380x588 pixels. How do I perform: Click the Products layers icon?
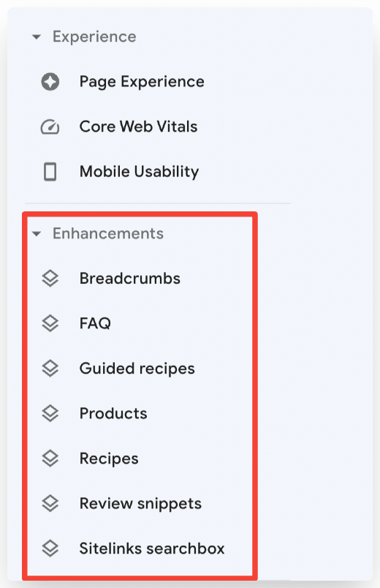pos(50,413)
